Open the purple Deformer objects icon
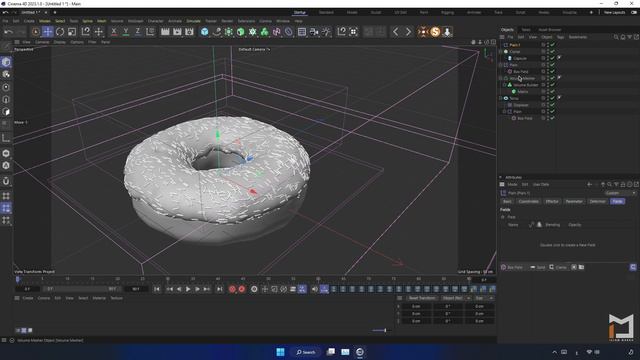The width and height of the screenshot is (640, 360). click(x=277, y=32)
